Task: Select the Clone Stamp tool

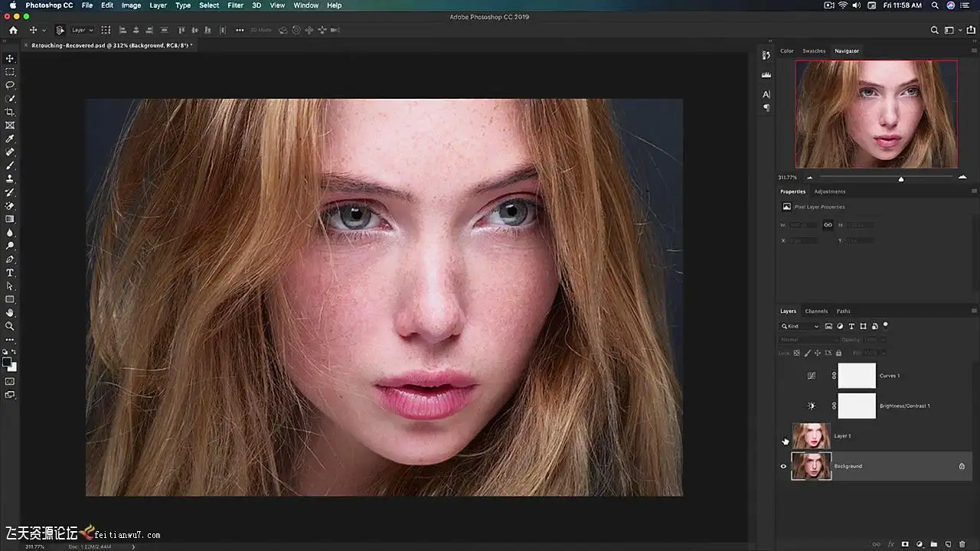Action: 10,179
